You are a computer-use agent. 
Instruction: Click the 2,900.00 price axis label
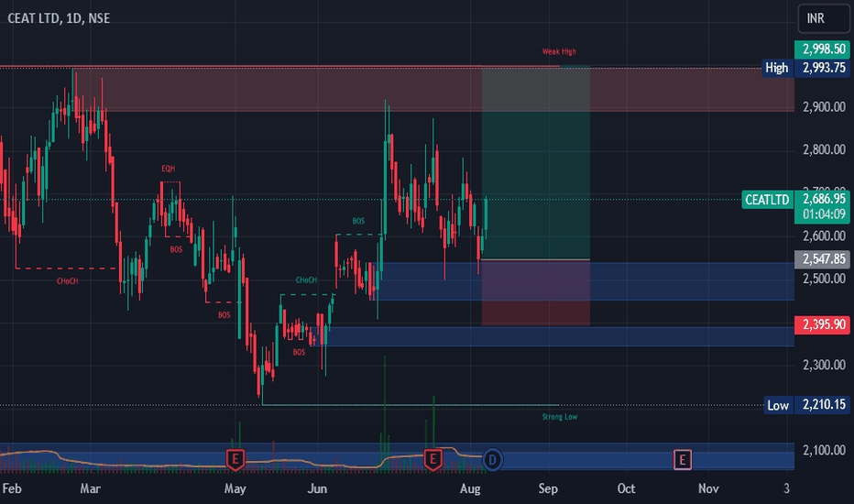pos(824,107)
